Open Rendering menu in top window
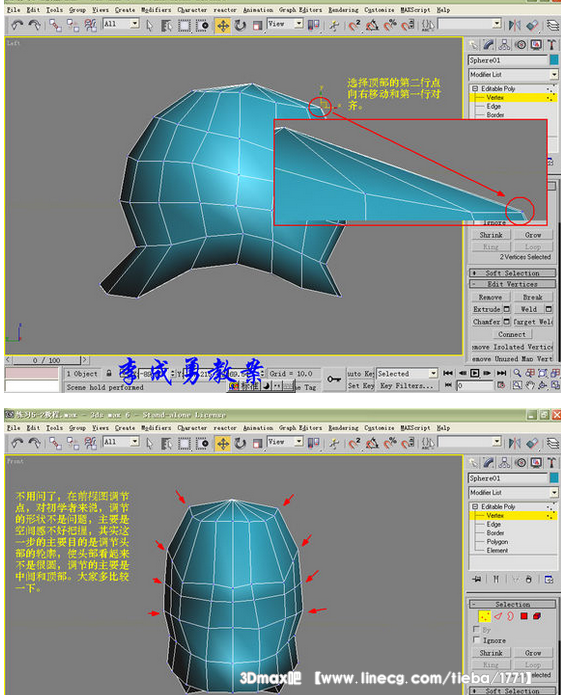Viewport: 561px width, 695px height. pyautogui.click(x=343, y=9)
